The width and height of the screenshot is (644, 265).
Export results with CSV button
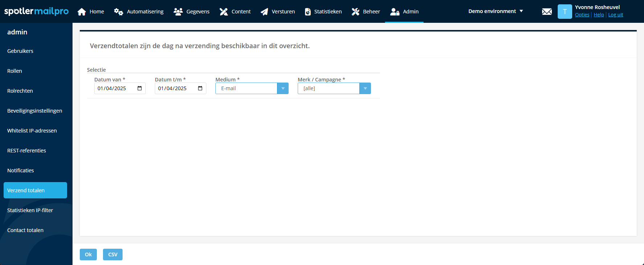113,255
